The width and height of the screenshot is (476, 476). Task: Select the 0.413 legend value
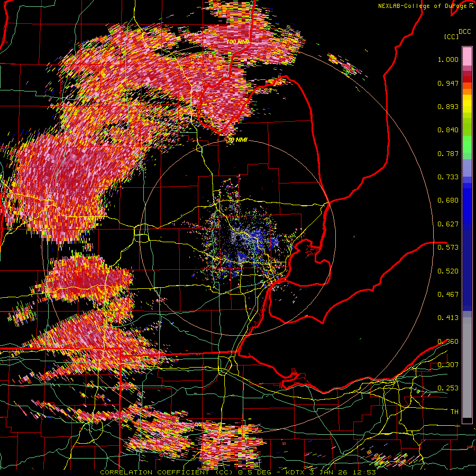448,318
